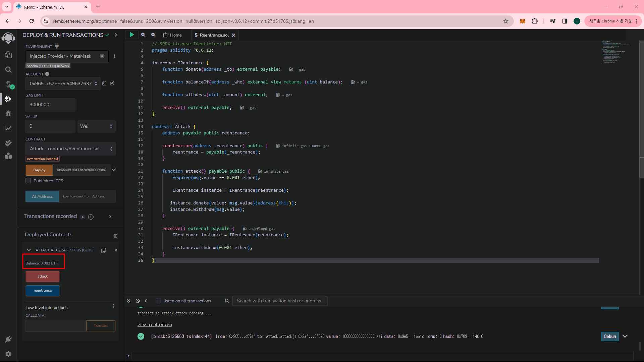Focus the Value amount input field

point(50,126)
